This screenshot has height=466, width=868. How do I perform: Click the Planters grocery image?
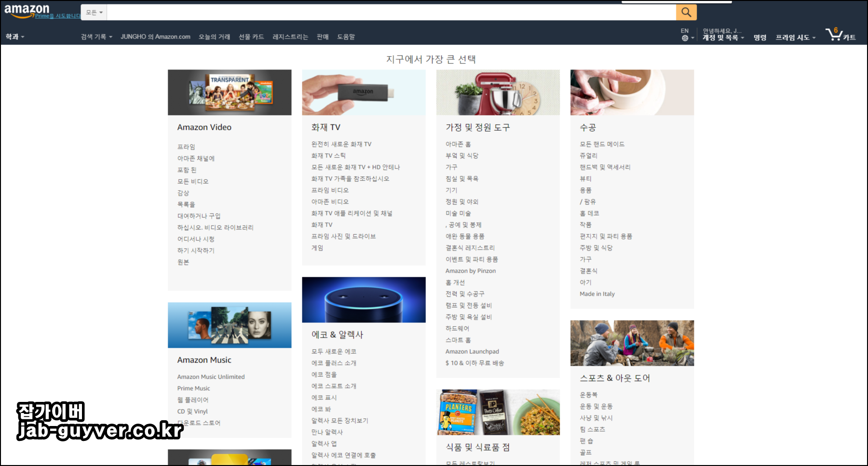498,412
